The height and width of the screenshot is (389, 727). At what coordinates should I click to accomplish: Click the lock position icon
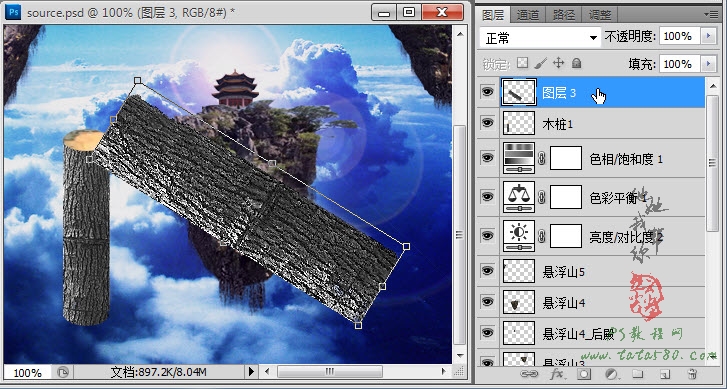[558, 63]
